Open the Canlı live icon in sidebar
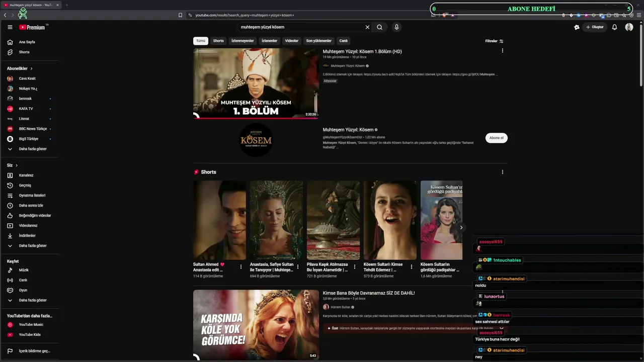Screen dimensions: 644x362 point(10,280)
